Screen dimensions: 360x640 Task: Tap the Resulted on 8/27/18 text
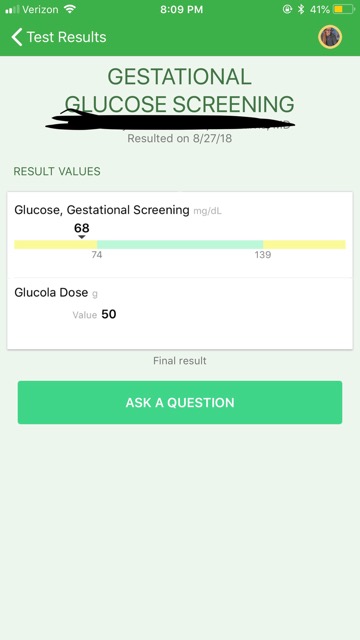click(x=180, y=138)
